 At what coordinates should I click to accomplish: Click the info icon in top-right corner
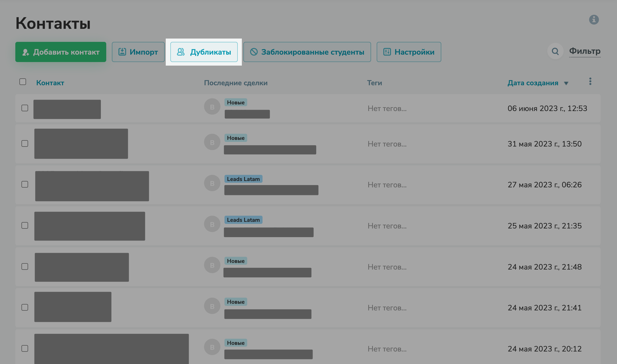[594, 20]
